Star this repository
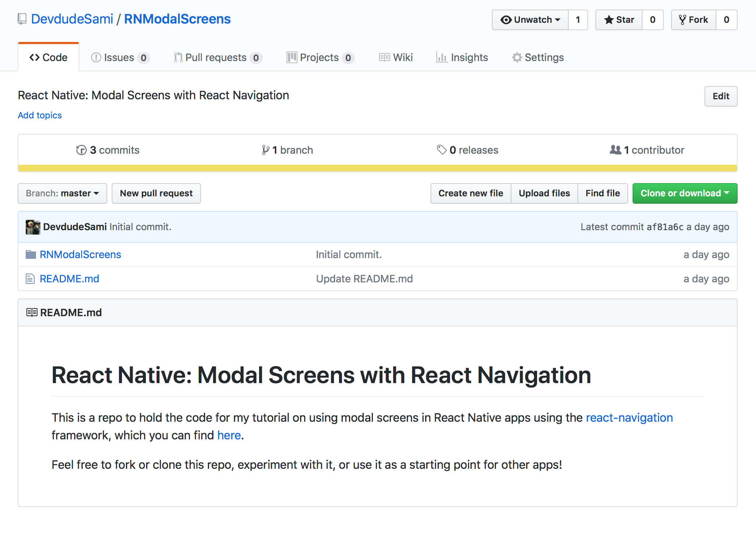The width and height of the screenshot is (756, 539). (619, 20)
